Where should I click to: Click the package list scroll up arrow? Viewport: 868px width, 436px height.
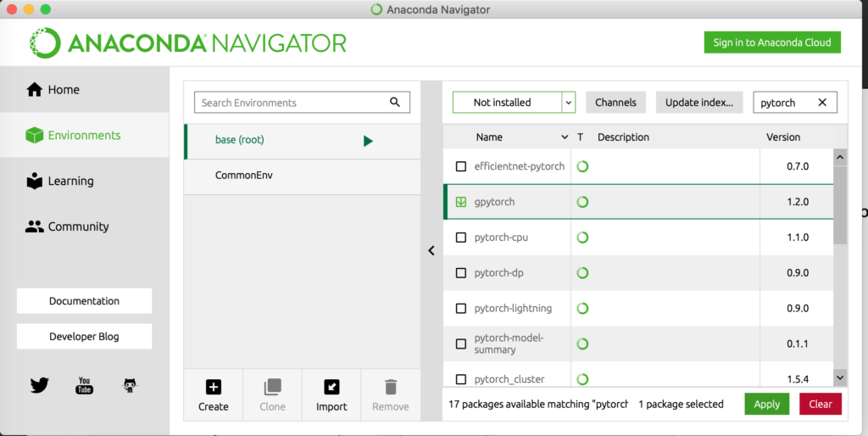coord(840,157)
